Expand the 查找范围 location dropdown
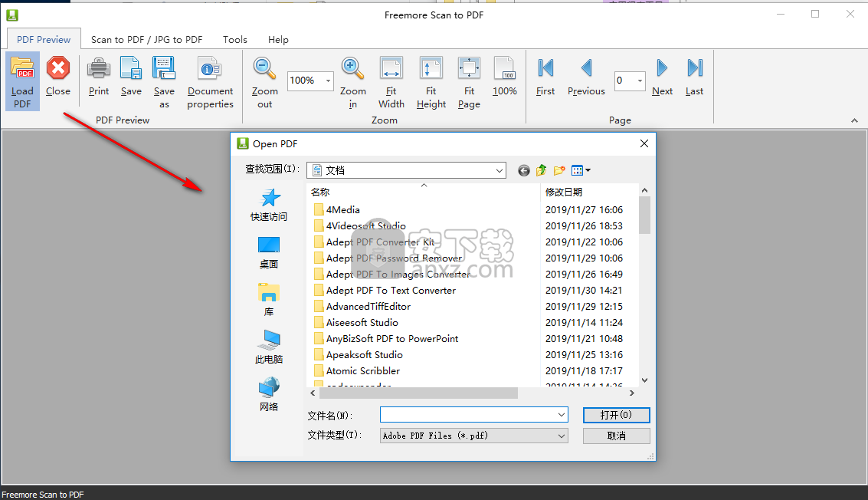Screen dimensions: 868x500 click(x=500, y=170)
